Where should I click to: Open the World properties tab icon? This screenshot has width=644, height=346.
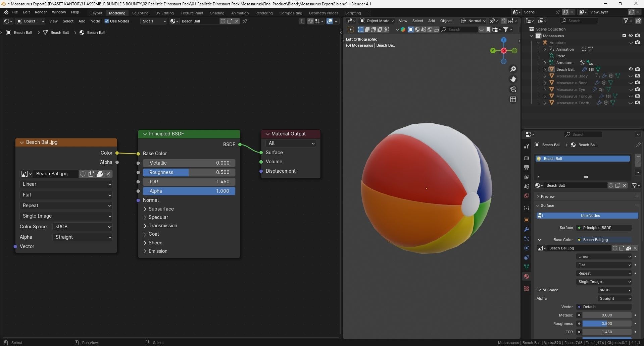527,196
